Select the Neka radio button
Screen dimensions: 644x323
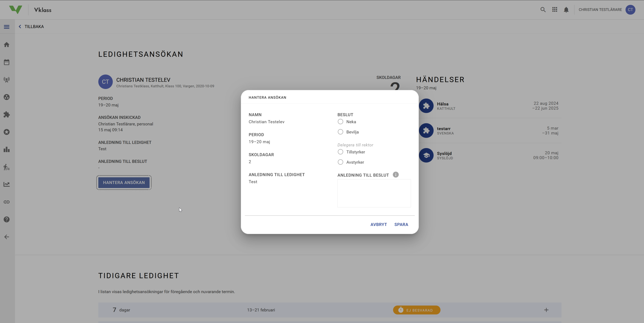340,122
